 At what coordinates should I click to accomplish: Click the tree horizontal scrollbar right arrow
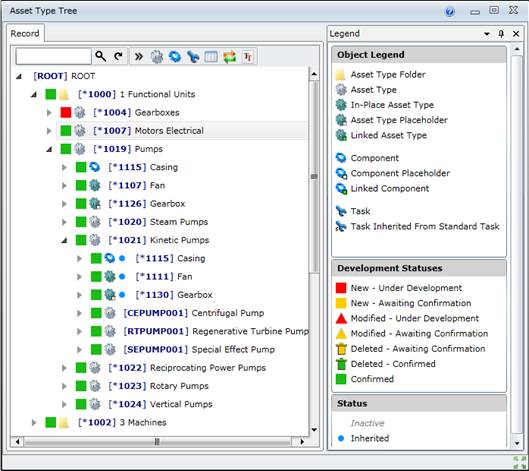pyautogui.click(x=302, y=442)
